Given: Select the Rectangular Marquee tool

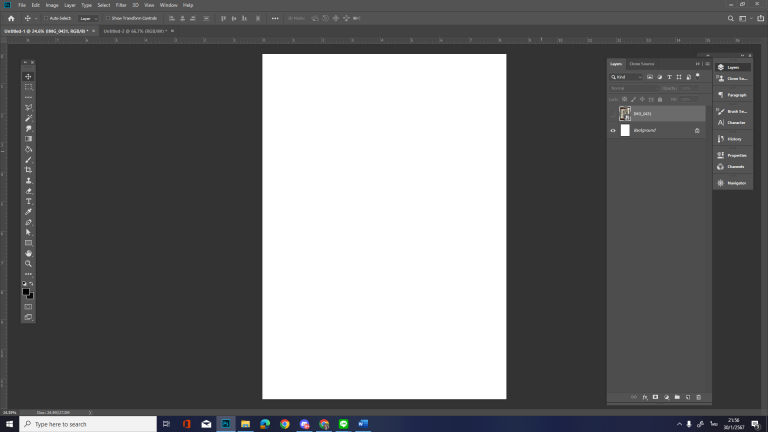Looking at the screenshot, I should 28,87.
